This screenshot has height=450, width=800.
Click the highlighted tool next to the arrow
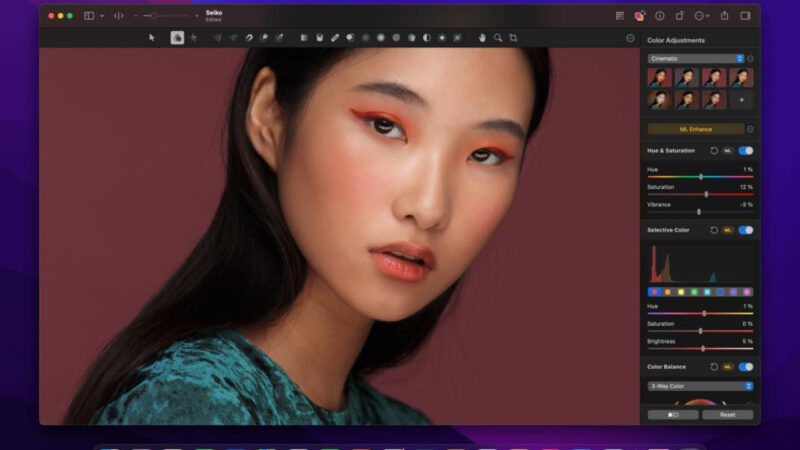(177, 38)
